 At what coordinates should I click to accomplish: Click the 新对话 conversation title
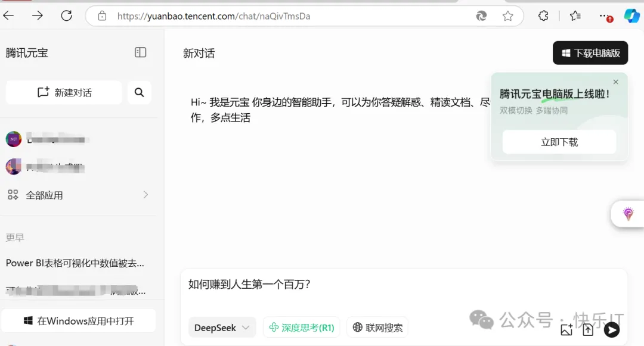tap(199, 53)
